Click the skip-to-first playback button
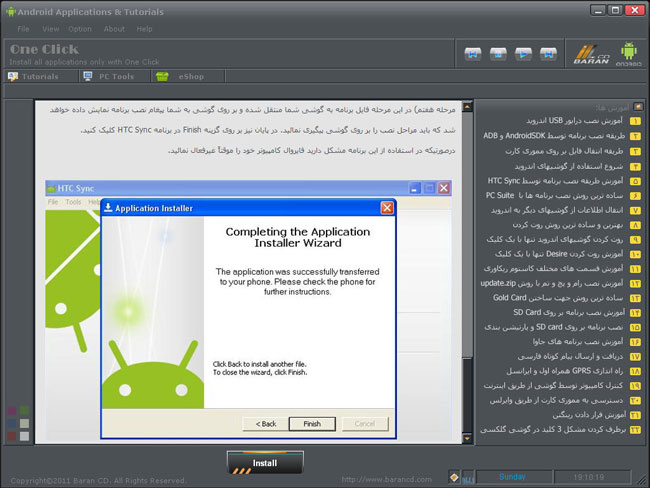 (x=473, y=54)
